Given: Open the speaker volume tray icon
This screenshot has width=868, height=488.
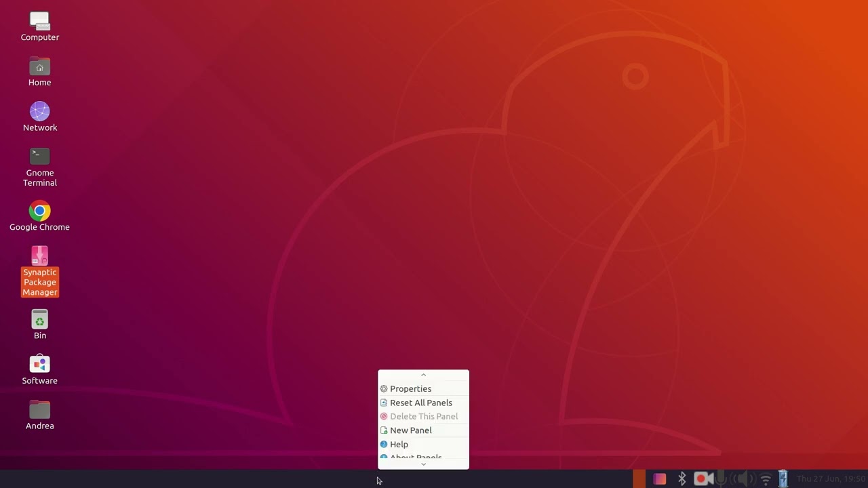Looking at the screenshot, I should [x=744, y=479].
